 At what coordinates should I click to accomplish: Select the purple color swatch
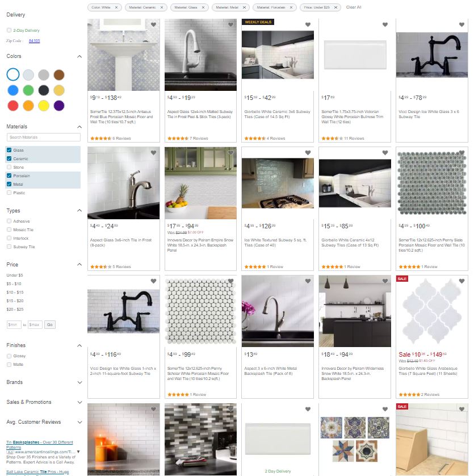[x=59, y=105]
